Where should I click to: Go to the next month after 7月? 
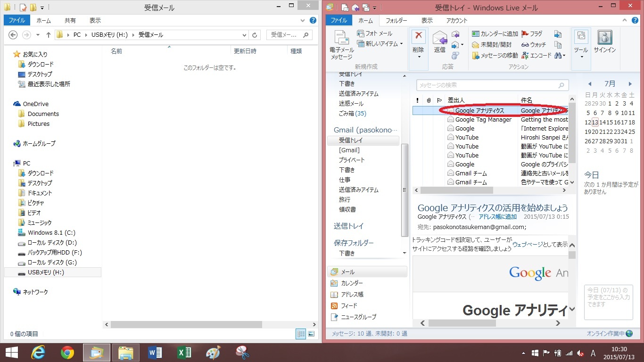[x=630, y=84]
